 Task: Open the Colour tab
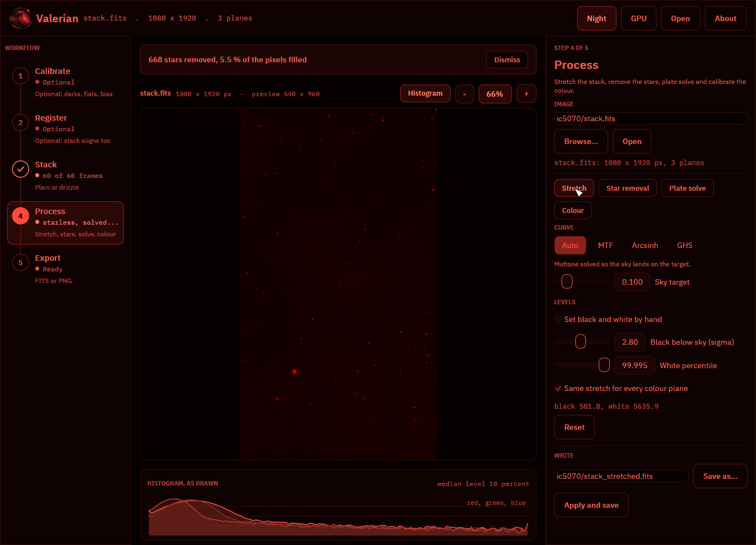pyautogui.click(x=573, y=210)
